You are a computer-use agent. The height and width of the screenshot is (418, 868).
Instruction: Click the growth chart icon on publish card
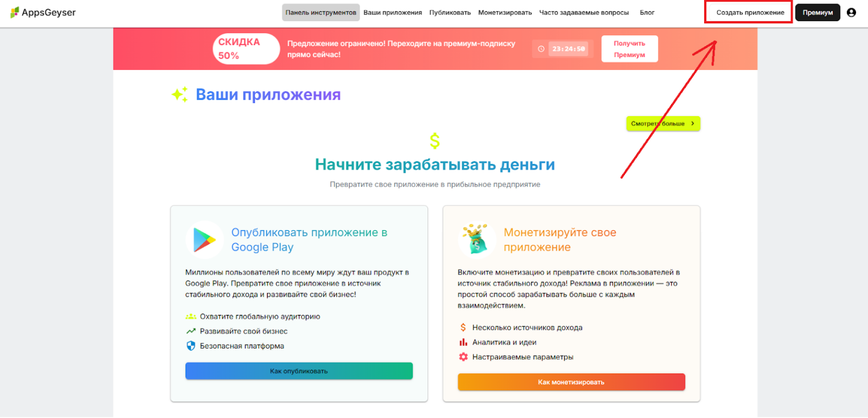click(190, 330)
